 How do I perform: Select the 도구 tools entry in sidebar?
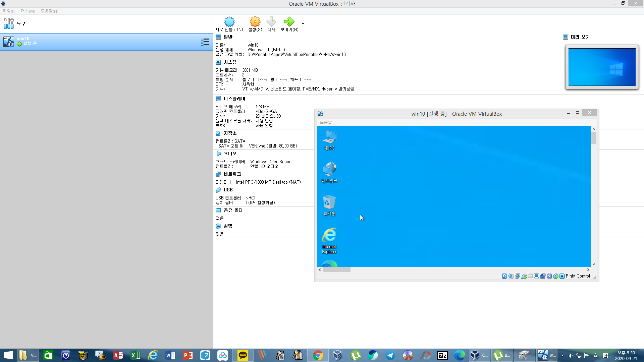[106, 23]
